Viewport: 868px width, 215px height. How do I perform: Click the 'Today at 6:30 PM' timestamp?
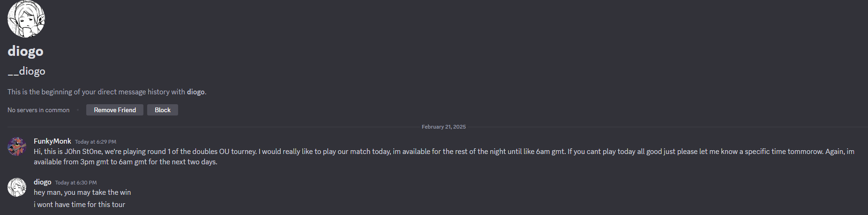point(76,183)
